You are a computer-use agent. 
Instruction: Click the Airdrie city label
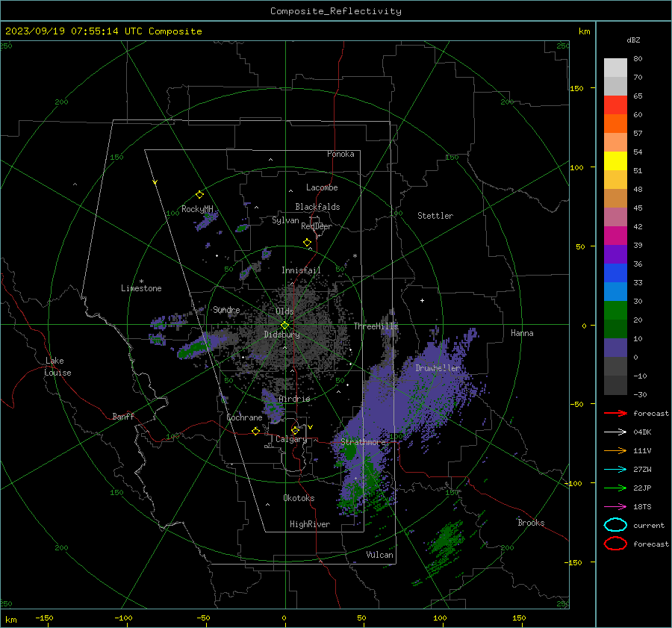pyautogui.click(x=294, y=399)
